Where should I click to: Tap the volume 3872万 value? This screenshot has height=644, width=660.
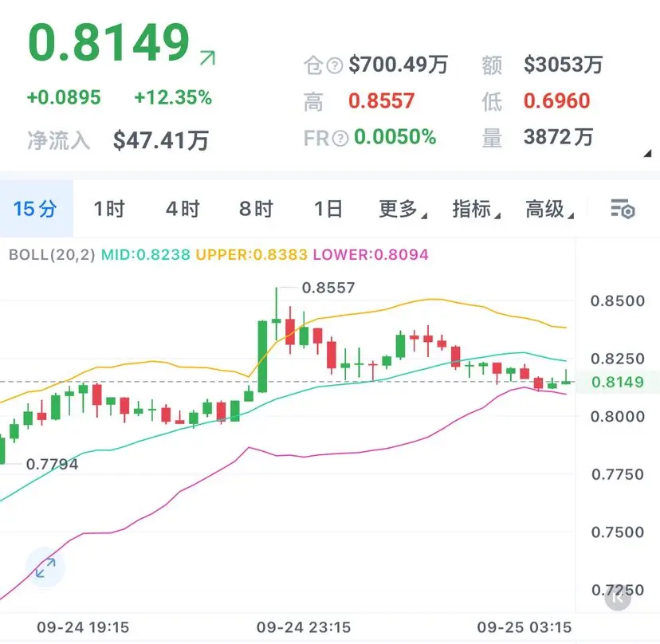[x=558, y=137]
